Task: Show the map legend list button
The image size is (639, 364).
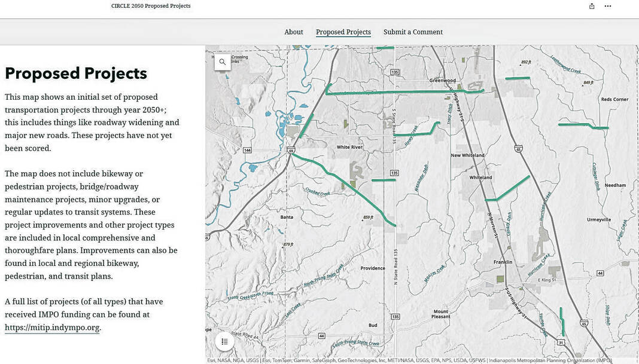Action: [224, 341]
